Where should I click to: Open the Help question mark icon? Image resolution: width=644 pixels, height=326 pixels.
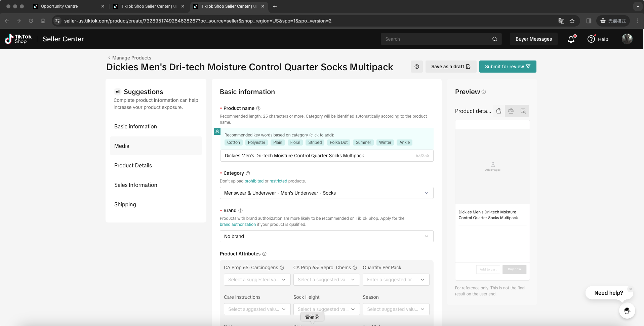[x=591, y=39]
